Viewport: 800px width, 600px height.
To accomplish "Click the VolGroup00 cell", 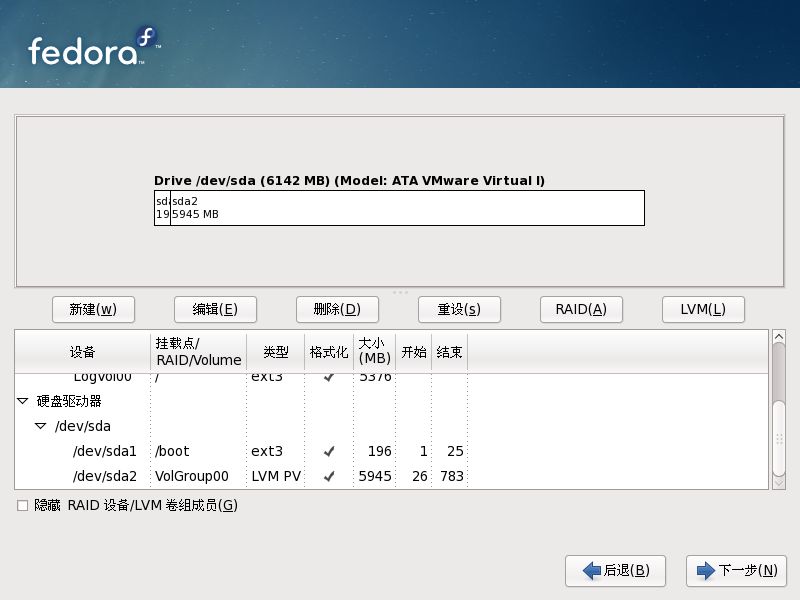I will (192, 476).
